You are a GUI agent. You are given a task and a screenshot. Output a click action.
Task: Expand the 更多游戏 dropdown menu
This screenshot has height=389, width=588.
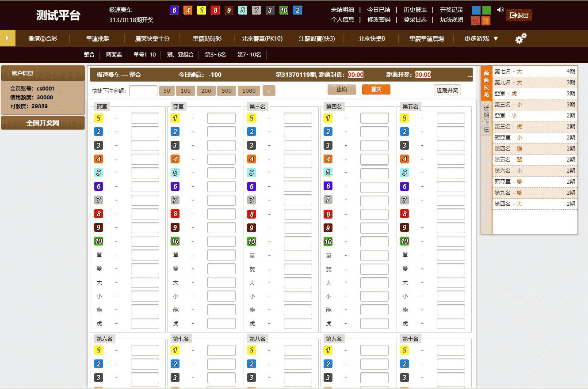pyautogui.click(x=481, y=38)
